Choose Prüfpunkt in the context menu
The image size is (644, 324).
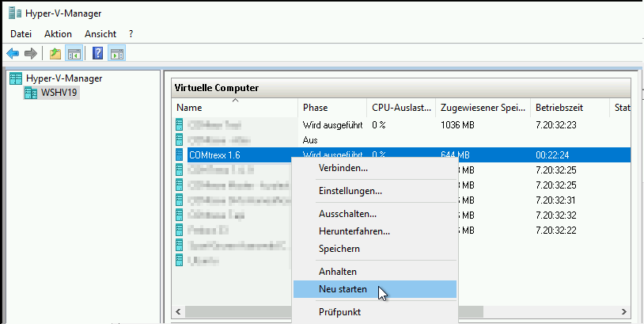(375, 312)
